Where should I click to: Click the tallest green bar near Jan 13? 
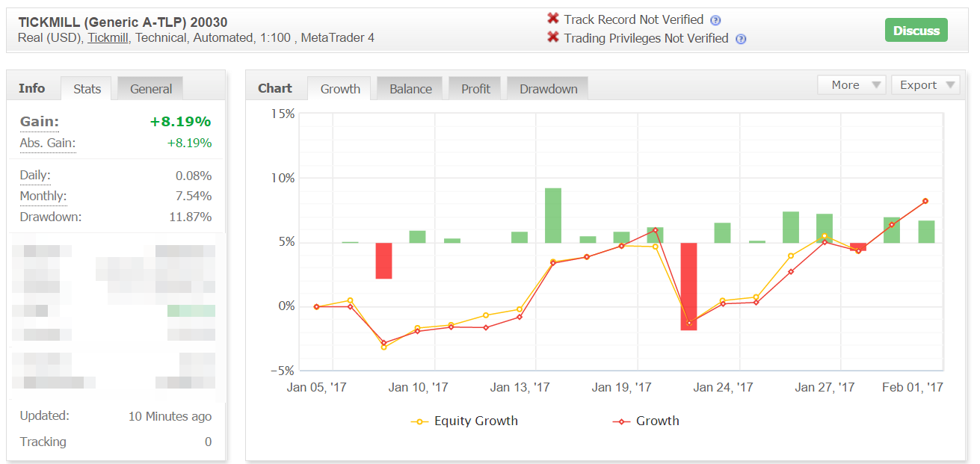click(x=553, y=215)
